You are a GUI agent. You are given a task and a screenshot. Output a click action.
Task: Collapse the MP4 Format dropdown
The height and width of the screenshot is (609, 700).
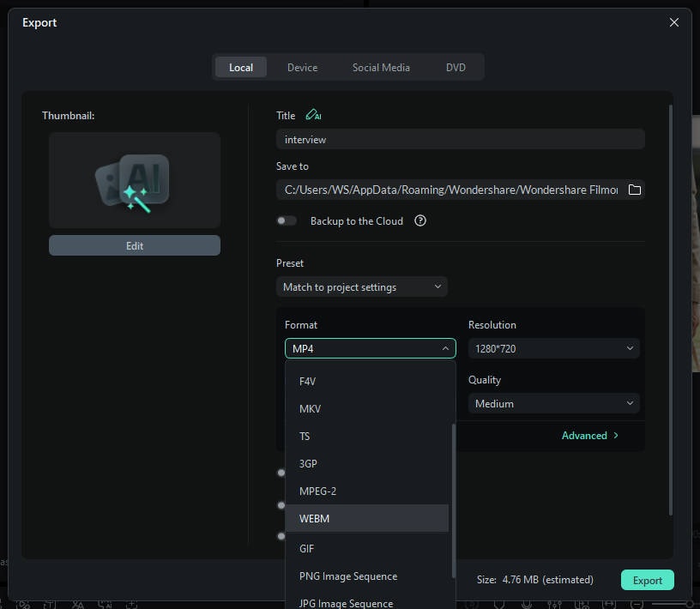pyautogui.click(x=370, y=348)
